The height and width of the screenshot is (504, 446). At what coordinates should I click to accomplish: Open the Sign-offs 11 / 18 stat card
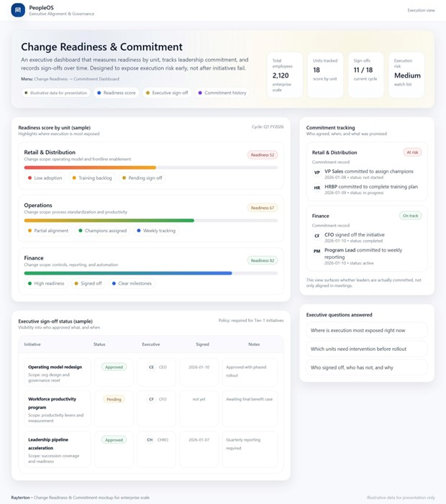(x=366, y=75)
